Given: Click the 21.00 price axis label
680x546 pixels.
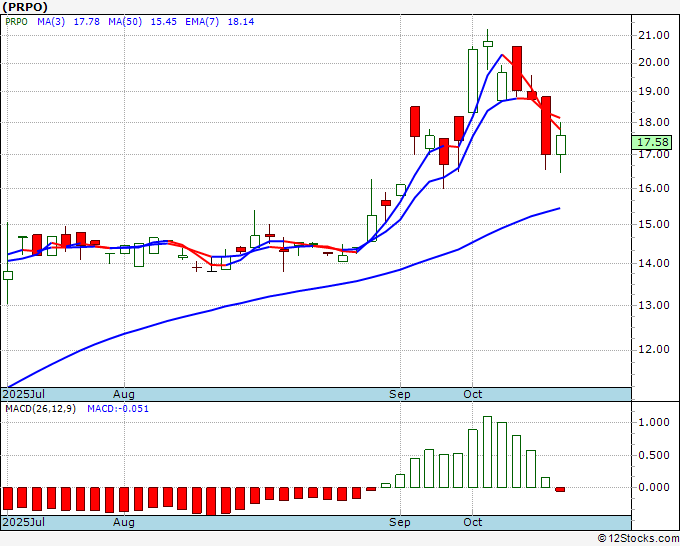Looking at the screenshot, I should click(654, 36).
